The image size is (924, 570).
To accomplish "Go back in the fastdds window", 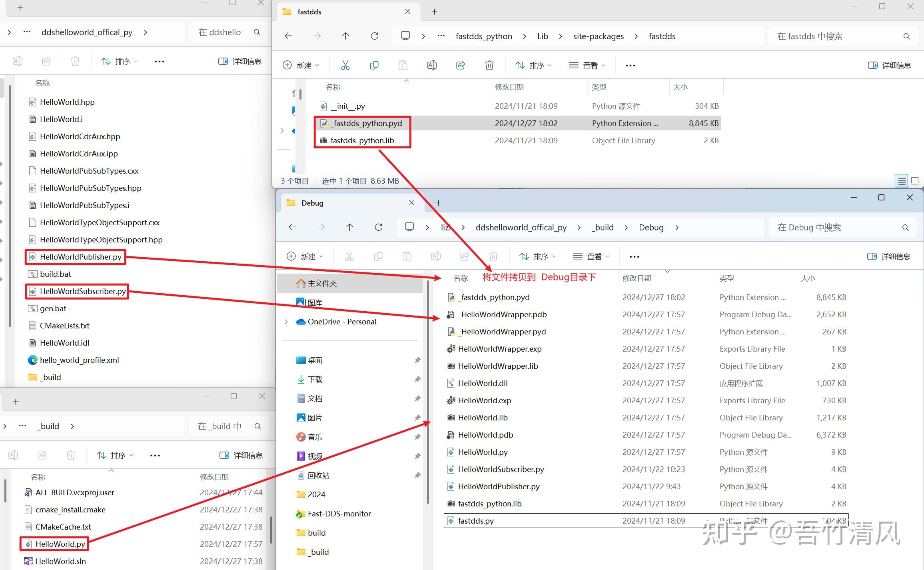I will pos(288,36).
